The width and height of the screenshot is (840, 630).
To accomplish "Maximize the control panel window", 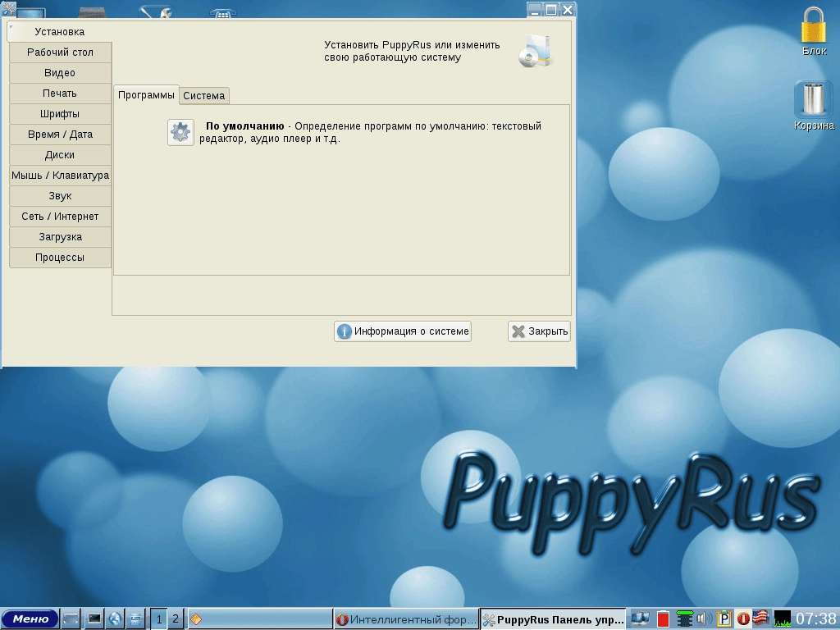I will tap(550, 9).
